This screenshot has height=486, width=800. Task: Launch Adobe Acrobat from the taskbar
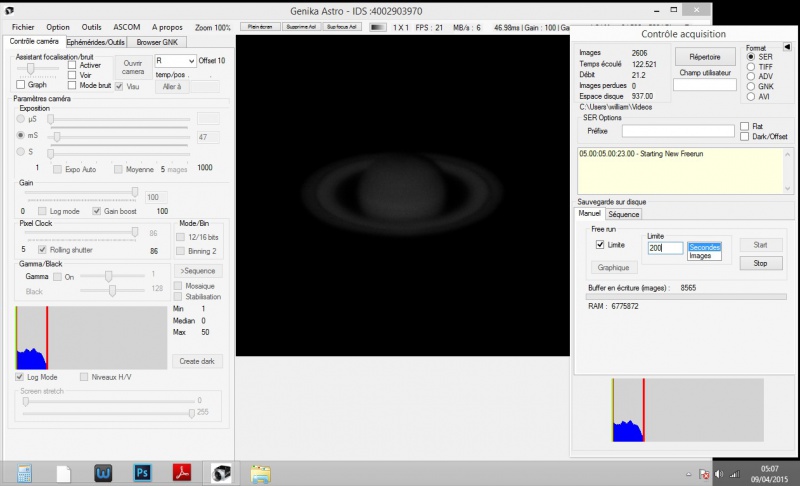point(183,471)
